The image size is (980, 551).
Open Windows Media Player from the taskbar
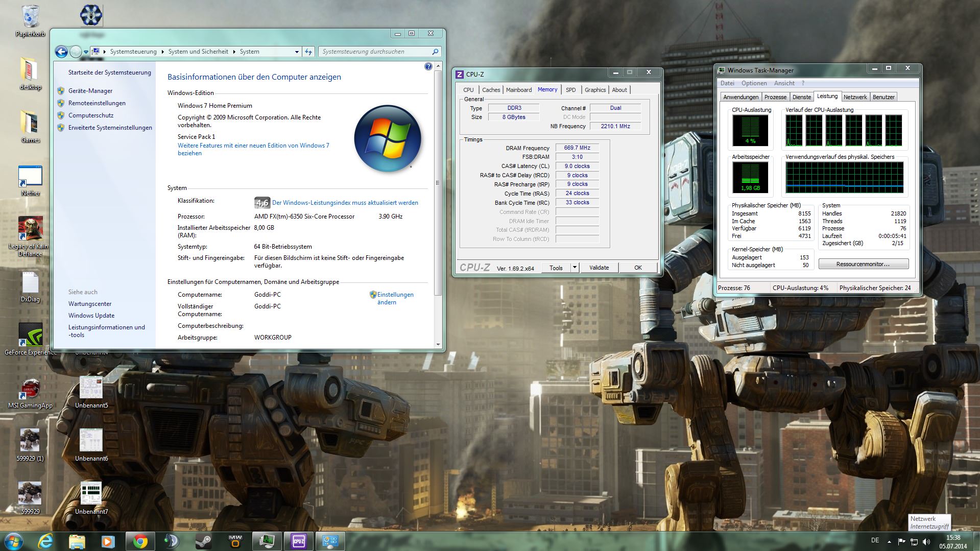(x=108, y=541)
